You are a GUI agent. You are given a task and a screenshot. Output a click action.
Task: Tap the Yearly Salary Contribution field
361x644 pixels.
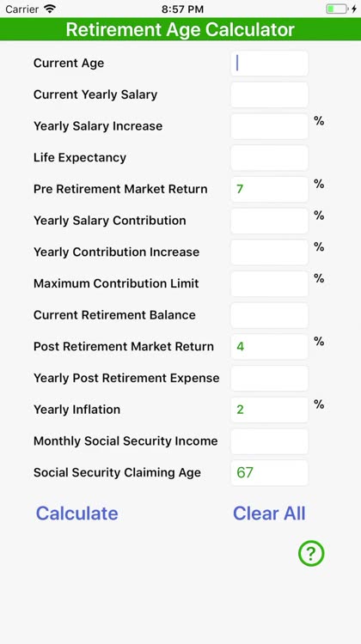(x=269, y=221)
